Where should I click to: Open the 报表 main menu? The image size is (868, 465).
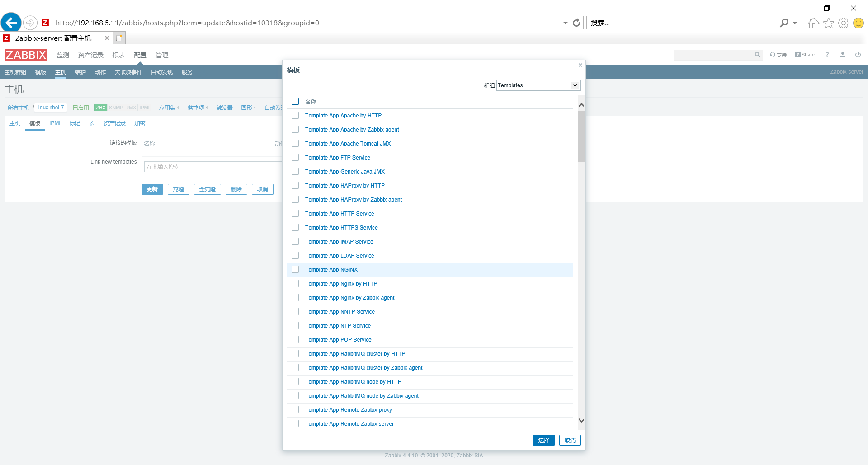[x=118, y=55]
